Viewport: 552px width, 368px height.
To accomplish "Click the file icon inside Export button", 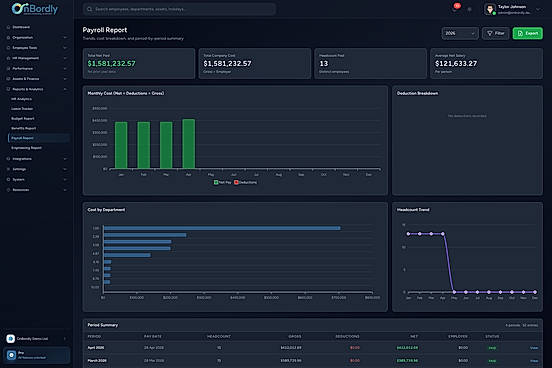I will tap(520, 33).
